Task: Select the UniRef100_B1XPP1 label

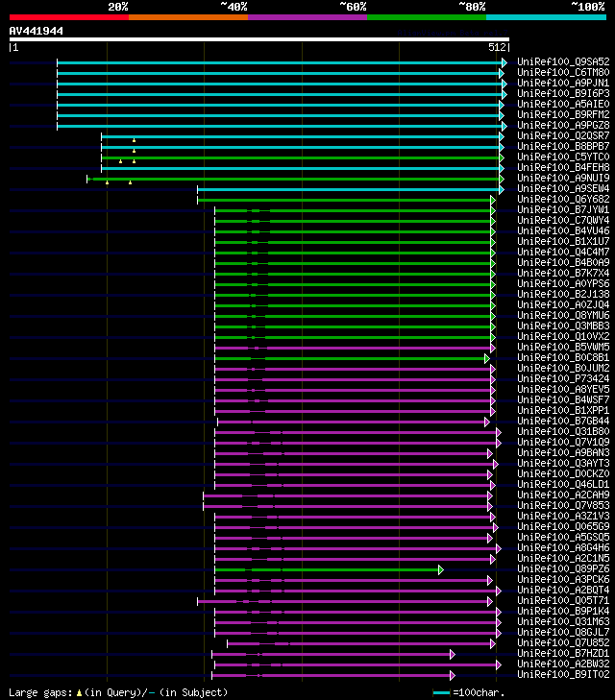Action: pyautogui.click(x=563, y=410)
